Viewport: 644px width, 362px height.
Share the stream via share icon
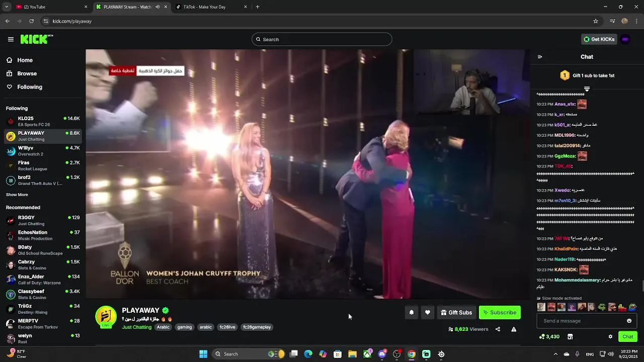[498, 329]
